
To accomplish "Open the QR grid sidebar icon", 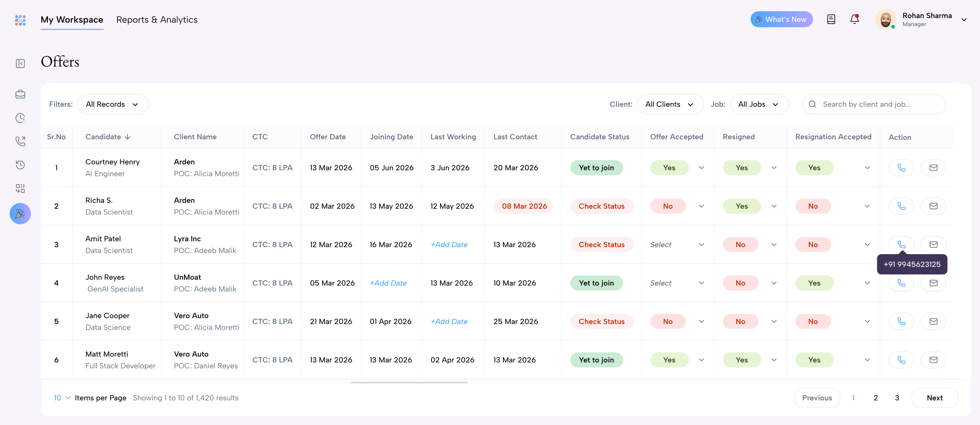I will tap(20, 188).
